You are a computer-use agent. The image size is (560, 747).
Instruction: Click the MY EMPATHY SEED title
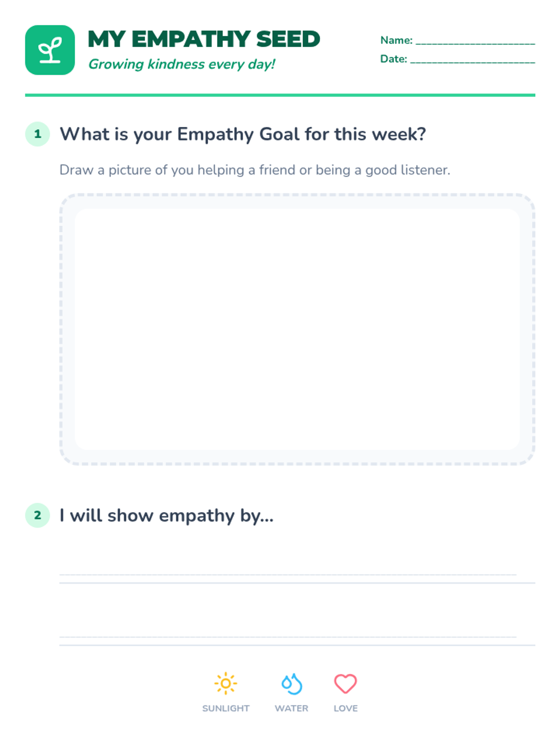click(x=204, y=39)
